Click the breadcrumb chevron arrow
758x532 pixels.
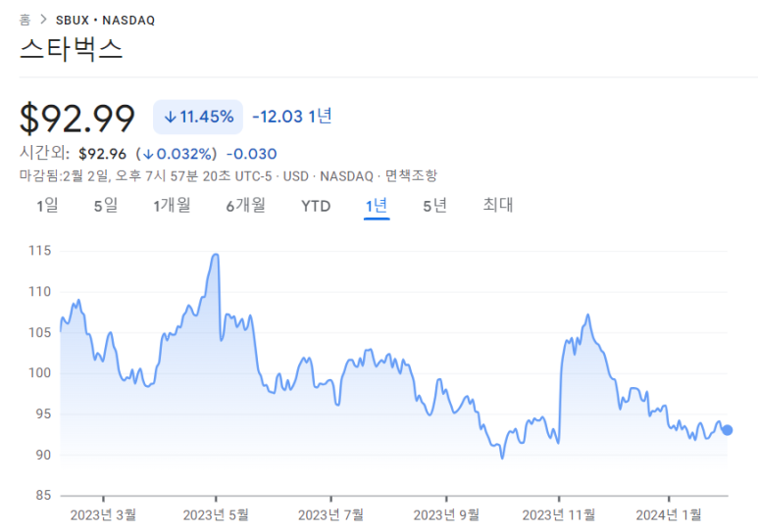tap(43, 20)
